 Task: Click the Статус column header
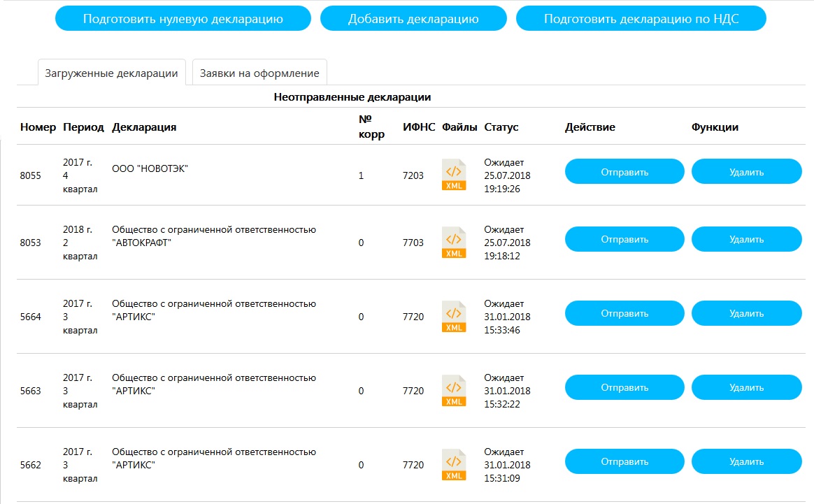(x=501, y=127)
